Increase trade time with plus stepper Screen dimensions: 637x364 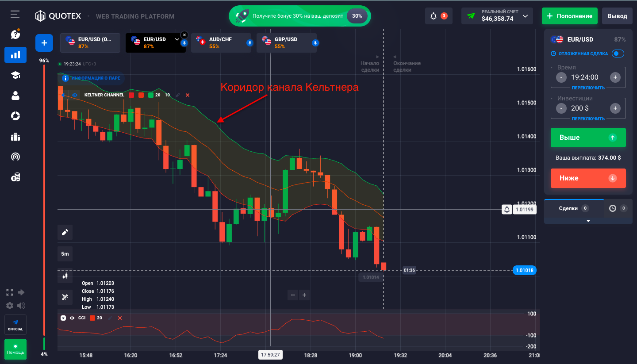click(615, 77)
